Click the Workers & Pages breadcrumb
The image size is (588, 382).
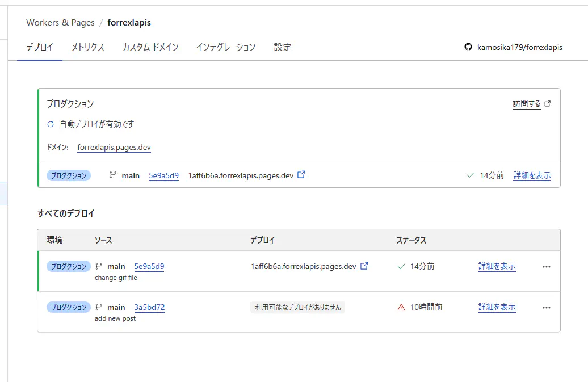point(60,23)
